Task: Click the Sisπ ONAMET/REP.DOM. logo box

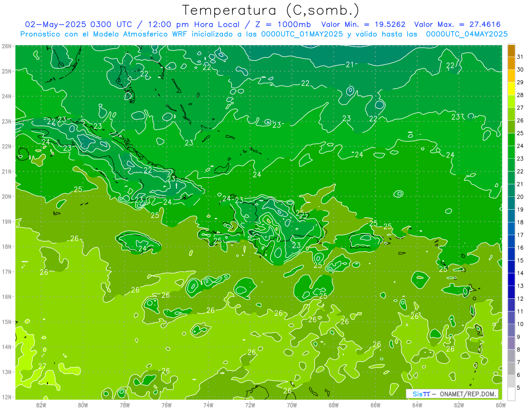Action: coord(452,394)
